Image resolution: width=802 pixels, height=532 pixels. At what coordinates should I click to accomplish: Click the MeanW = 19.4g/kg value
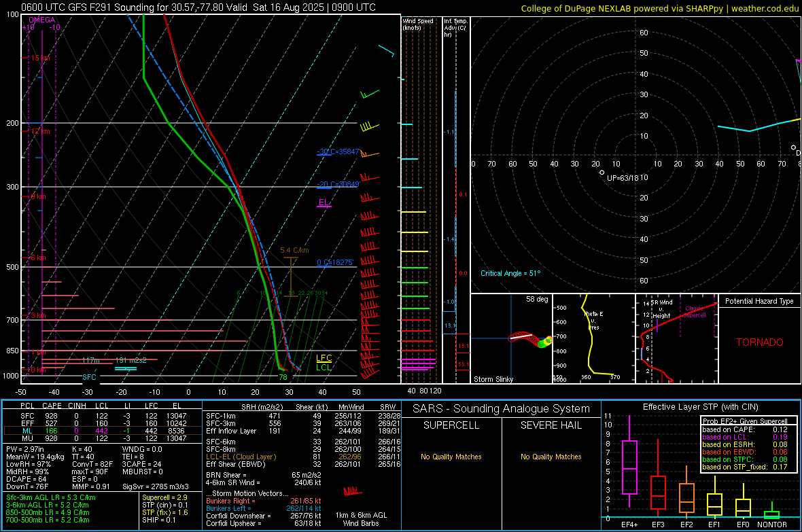[x=35, y=457]
